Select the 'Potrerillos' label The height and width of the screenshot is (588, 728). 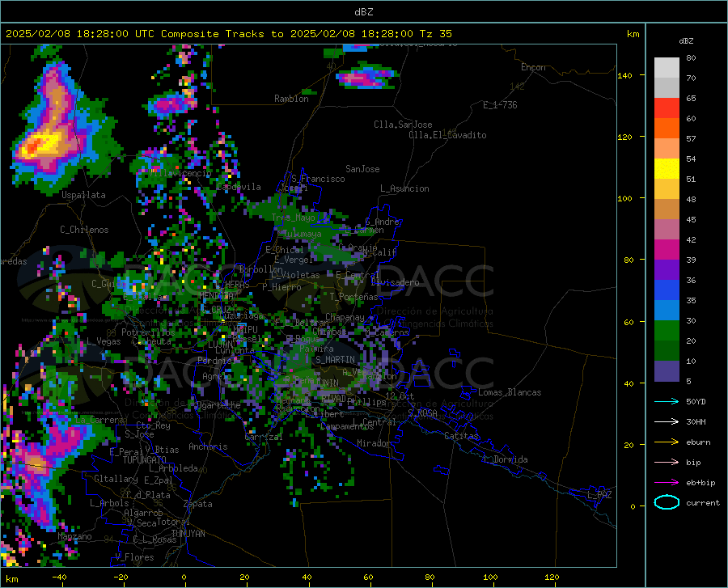click(x=148, y=332)
